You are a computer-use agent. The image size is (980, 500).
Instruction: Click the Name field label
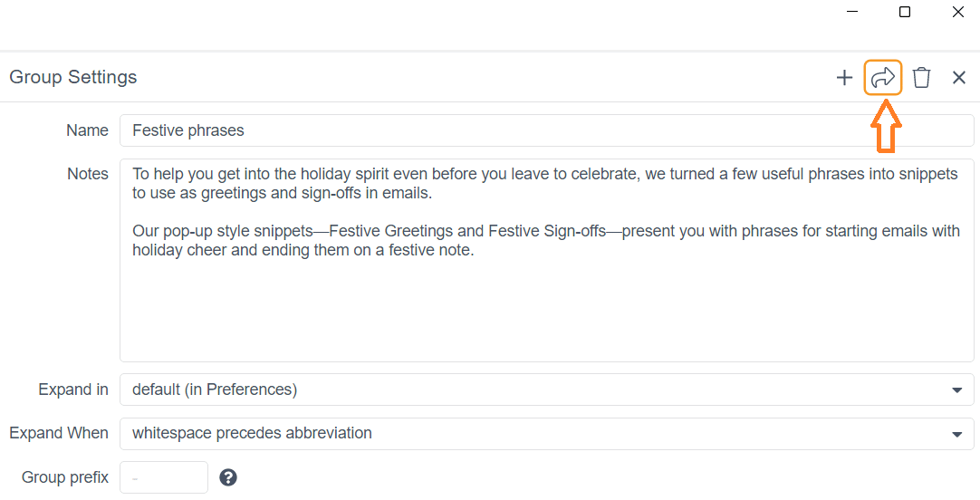click(88, 130)
